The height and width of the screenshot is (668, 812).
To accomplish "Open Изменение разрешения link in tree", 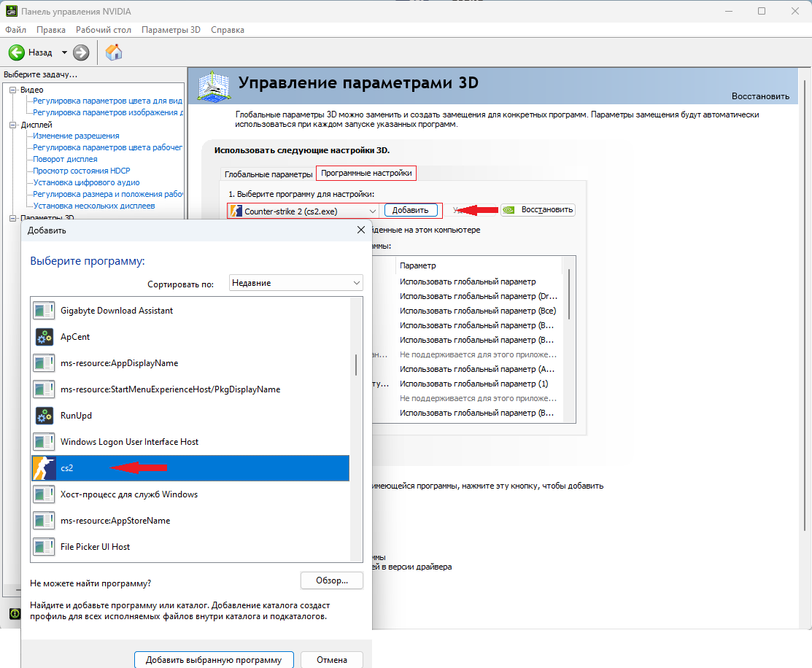I will (x=76, y=136).
